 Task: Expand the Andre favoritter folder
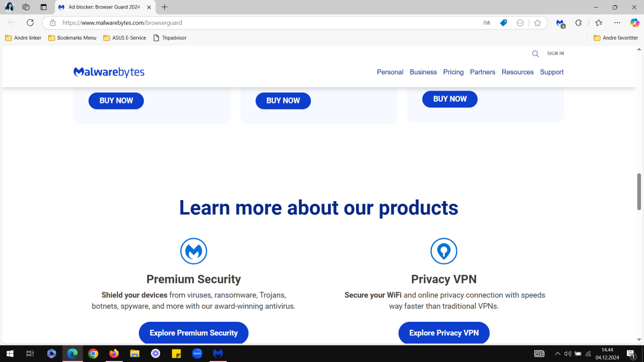tap(616, 38)
